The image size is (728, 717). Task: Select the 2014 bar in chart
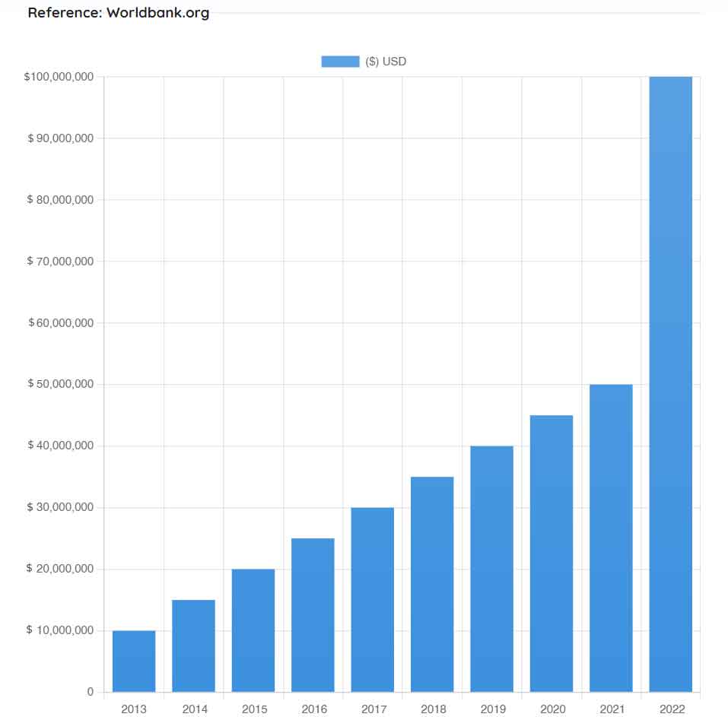(193, 646)
